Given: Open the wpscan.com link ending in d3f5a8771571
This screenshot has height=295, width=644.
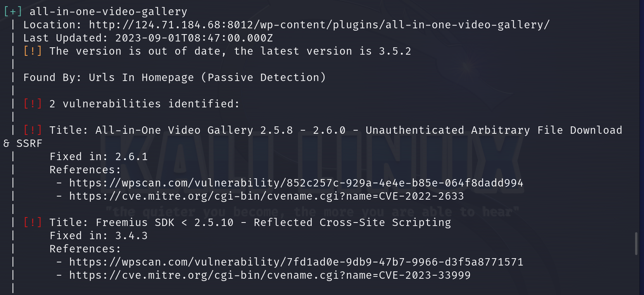Looking at the screenshot, I should [x=296, y=262].
